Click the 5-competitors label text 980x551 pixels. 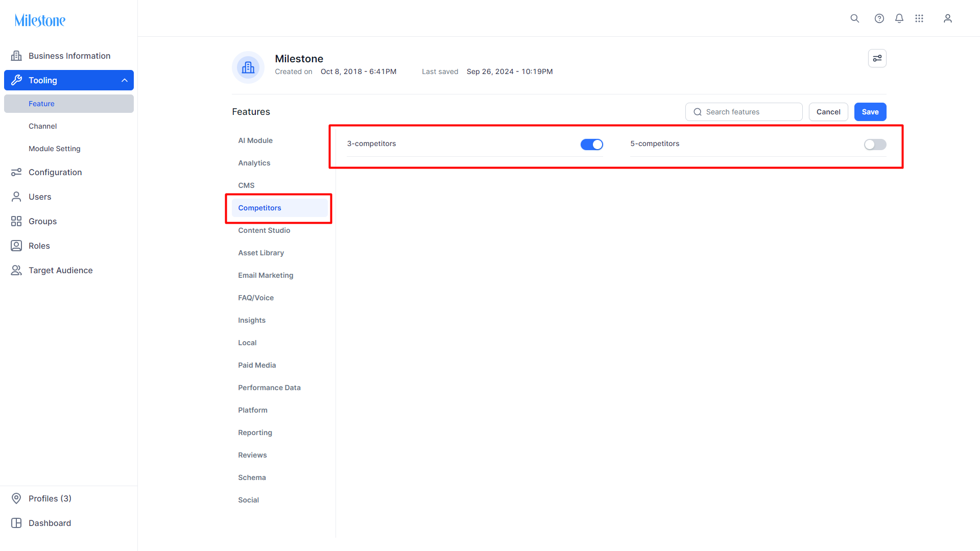pos(655,143)
